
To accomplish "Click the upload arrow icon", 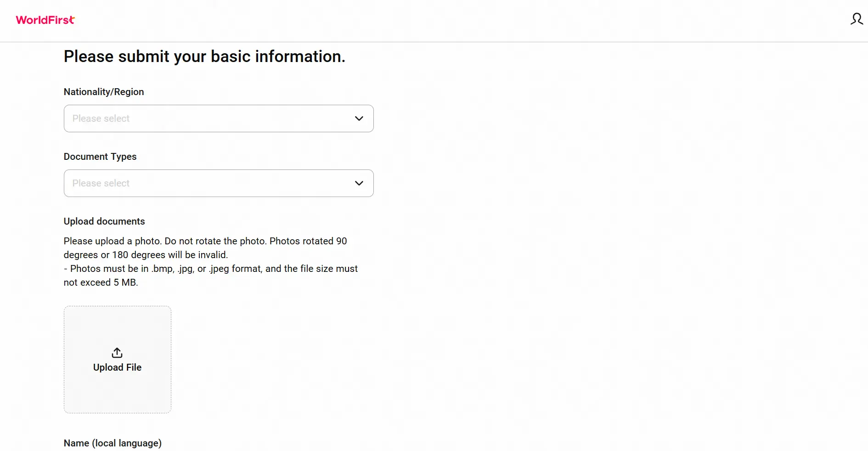I will click(117, 353).
